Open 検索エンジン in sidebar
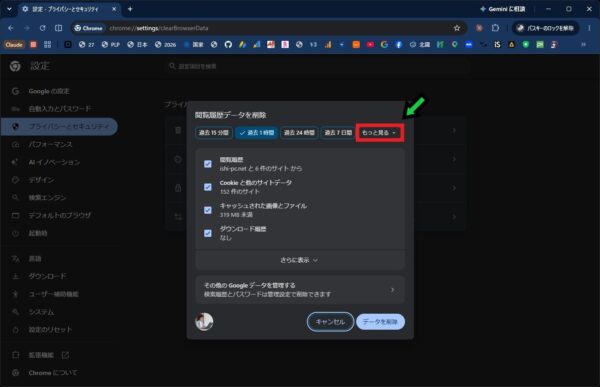Image resolution: width=600 pixels, height=387 pixels. pos(59,198)
